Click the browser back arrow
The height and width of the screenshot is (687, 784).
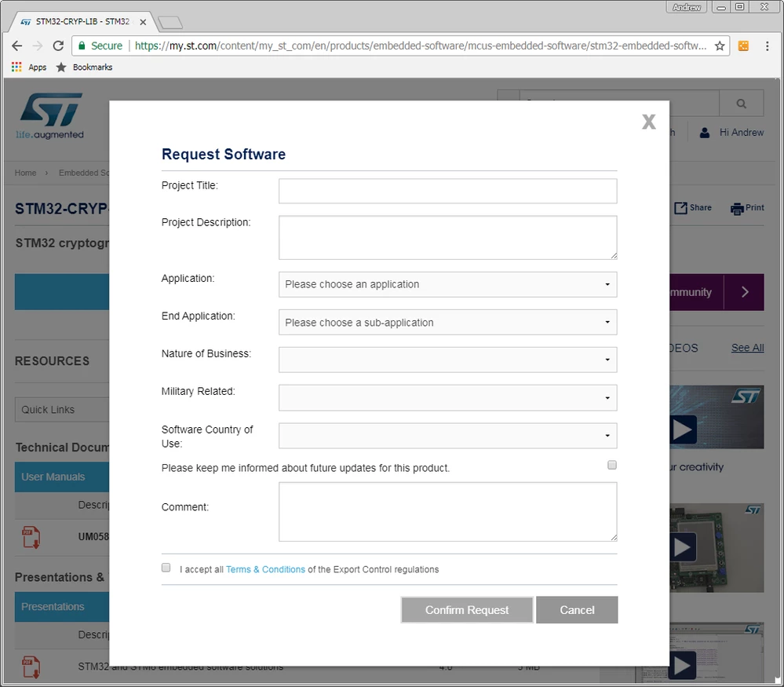(x=16, y=46)
